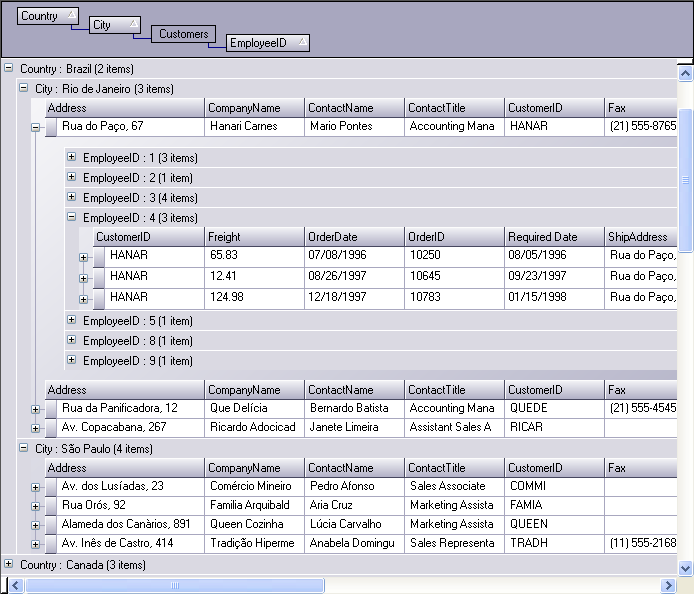Expand the EmployeeID : 9 group
This screenshot has width=694, height=594.
[72, 360]
